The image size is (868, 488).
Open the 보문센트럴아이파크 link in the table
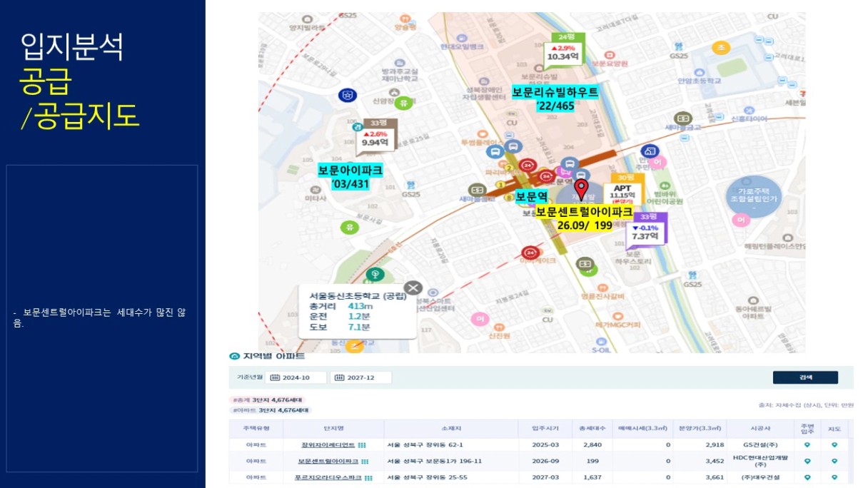click(328, 462)
